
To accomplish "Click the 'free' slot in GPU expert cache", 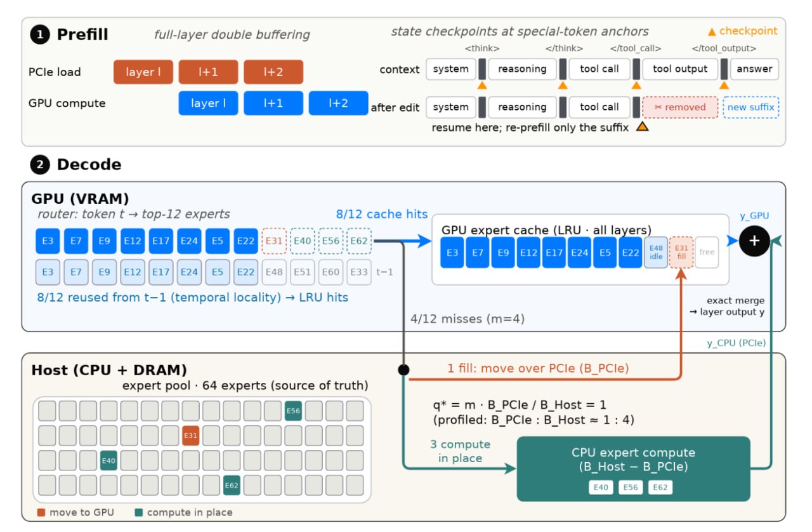I will click(707, 253).
